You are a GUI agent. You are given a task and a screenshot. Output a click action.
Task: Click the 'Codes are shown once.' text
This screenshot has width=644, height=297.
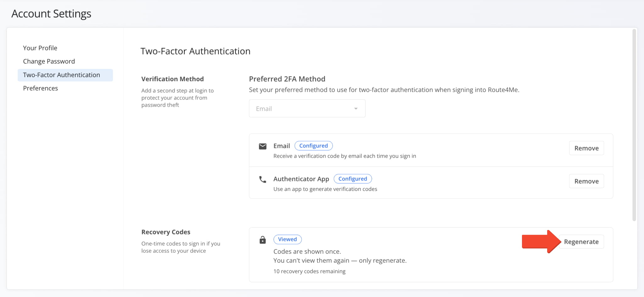tap(307, 251)
